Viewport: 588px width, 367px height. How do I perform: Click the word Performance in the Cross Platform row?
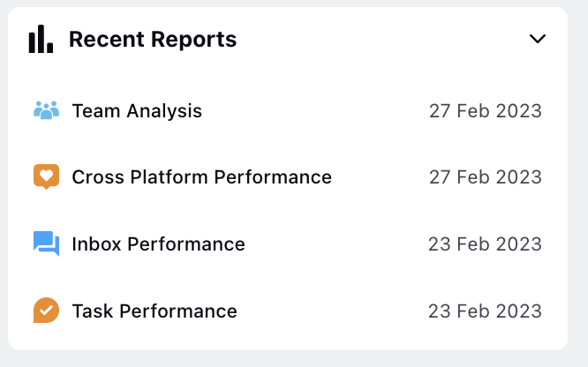(x=273, y=177)
